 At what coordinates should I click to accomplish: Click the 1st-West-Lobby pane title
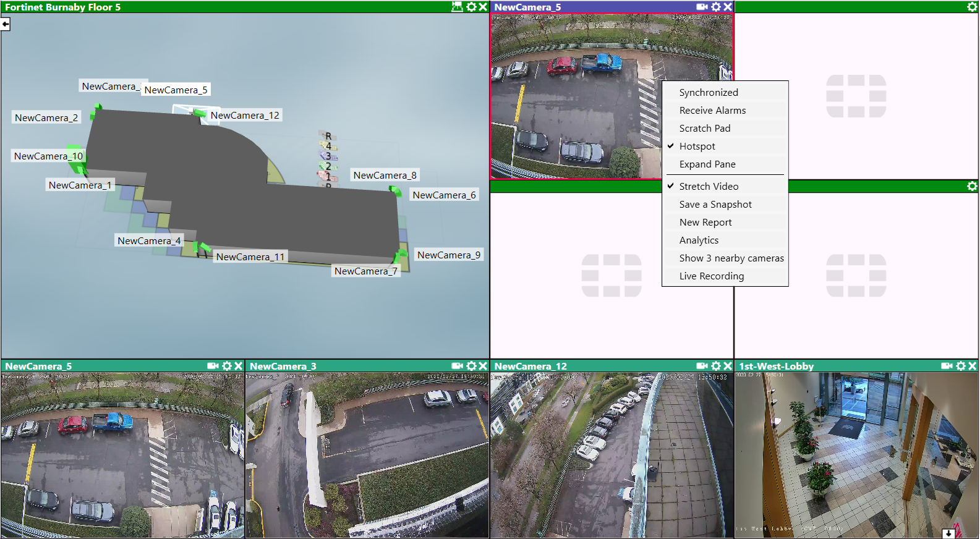(x=777, y=367)
